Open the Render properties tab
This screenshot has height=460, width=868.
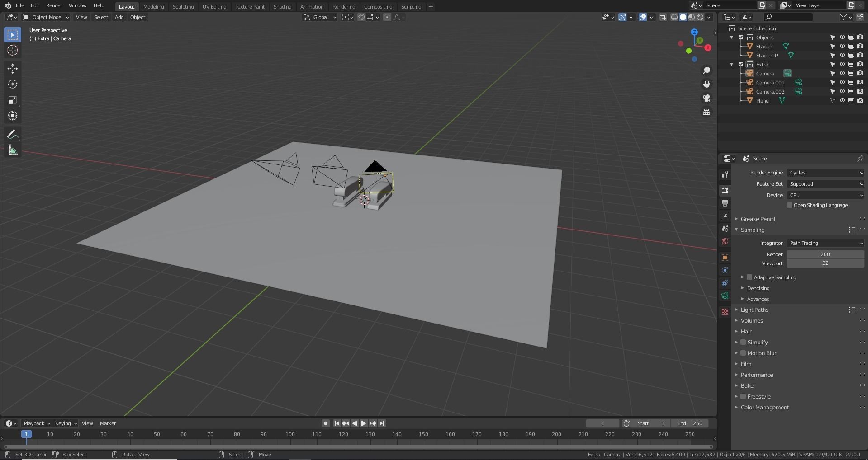coord(725,191)
